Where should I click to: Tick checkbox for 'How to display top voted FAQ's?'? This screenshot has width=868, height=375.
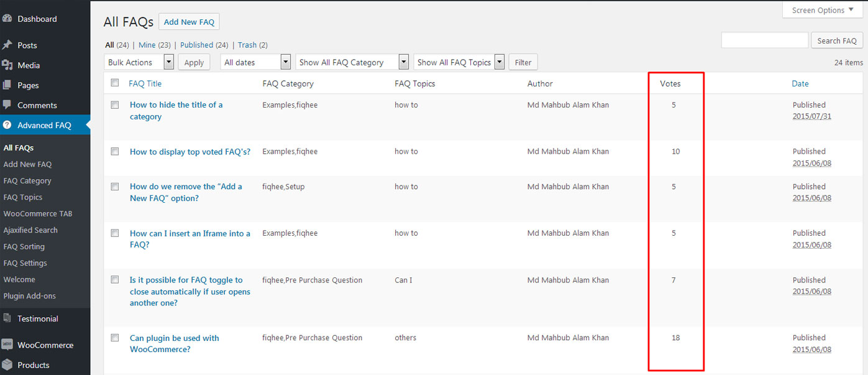(114, 151)
